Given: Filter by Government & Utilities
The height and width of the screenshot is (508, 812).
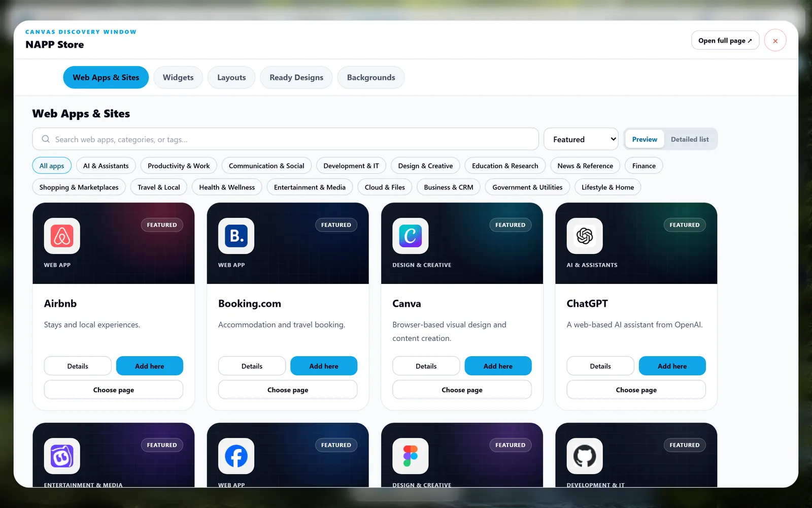Looking at the screenshot, I should tap(527, 187).
